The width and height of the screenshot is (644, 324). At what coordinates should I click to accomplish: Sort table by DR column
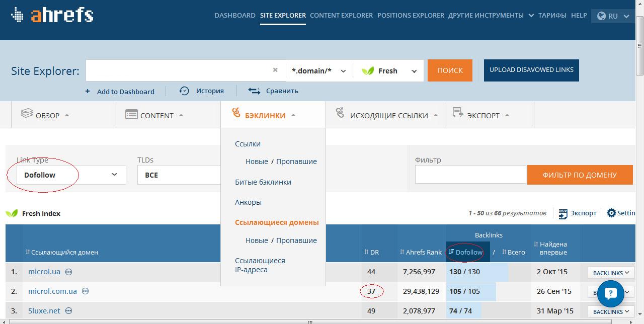tap(372, 252)
